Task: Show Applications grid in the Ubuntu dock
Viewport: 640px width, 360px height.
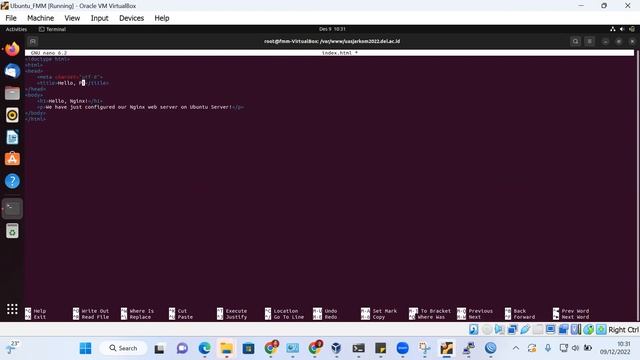Action: pyautogui.click(x=12, y=309)
